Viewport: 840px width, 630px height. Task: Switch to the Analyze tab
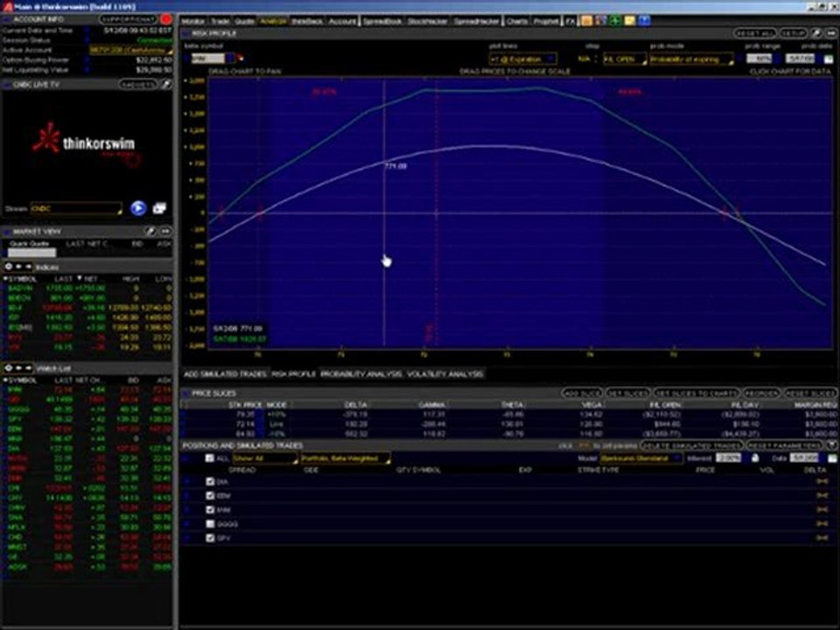tap(273, 21)
